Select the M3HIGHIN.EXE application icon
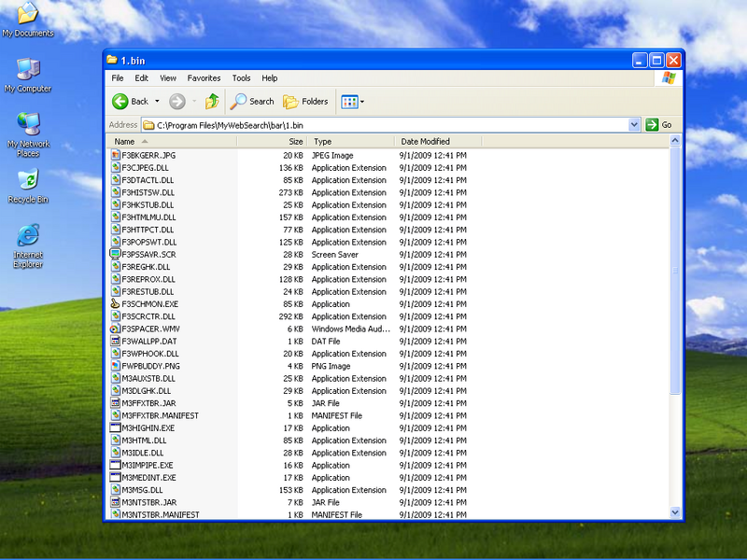 (115, 427)
